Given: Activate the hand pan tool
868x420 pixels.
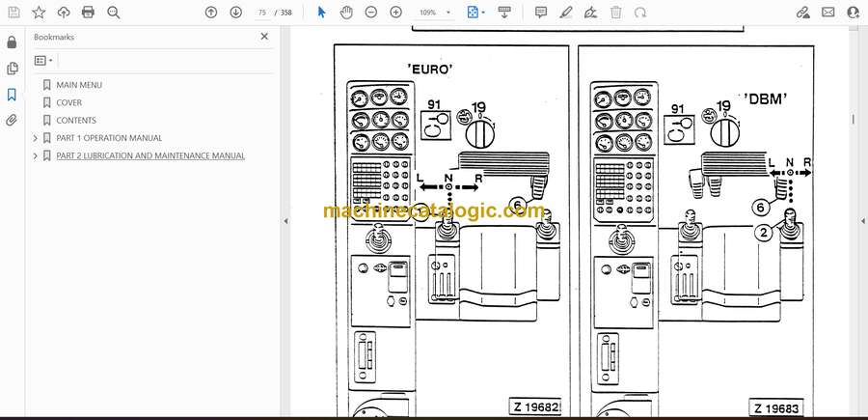Looking at the screenshot, I should [346, 13].
